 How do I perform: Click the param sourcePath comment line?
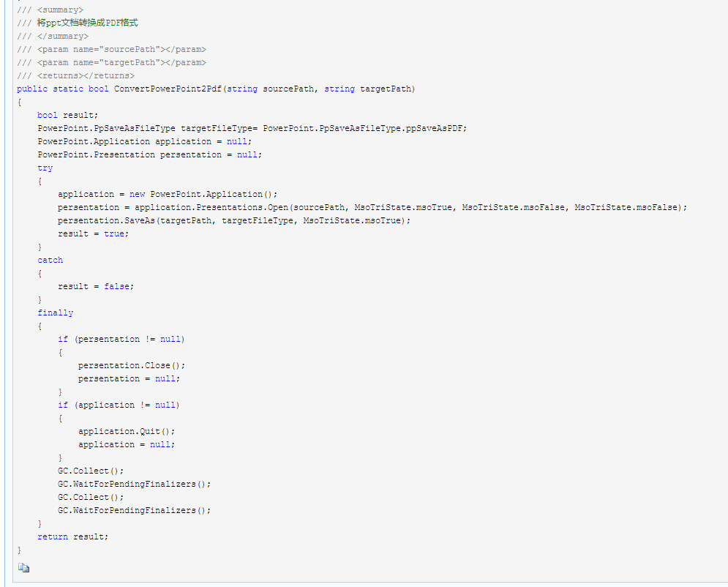pyautogui.click(x=111, y=49)
